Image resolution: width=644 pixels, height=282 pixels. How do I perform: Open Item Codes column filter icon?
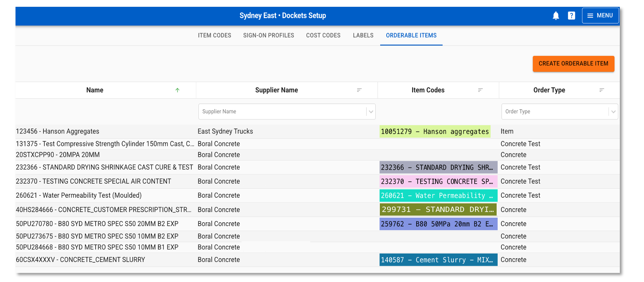480,90
